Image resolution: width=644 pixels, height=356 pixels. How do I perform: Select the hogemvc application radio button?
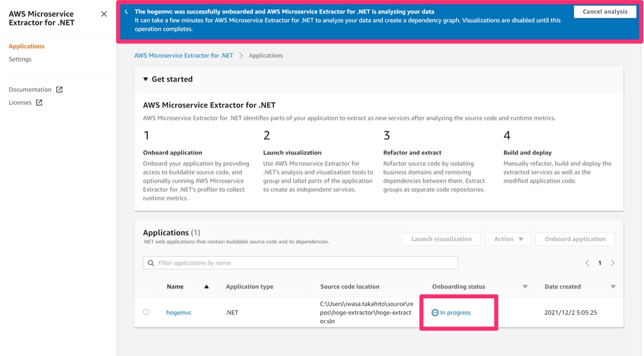[x=146, y=312]
